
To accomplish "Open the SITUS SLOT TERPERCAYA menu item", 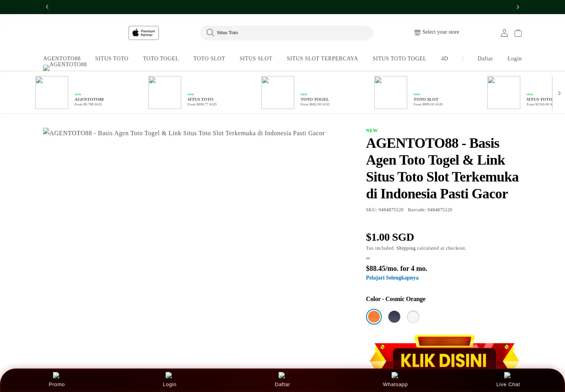I will [x=323, y=58].
